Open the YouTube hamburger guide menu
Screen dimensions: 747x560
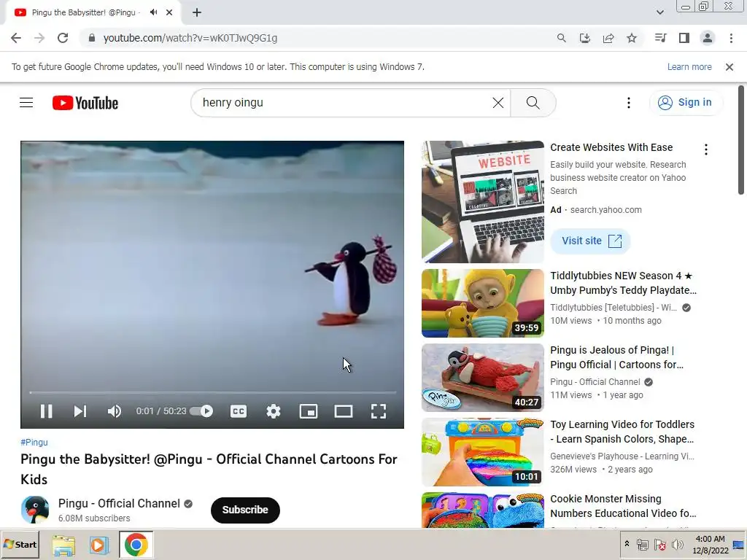tap(26, 102)
